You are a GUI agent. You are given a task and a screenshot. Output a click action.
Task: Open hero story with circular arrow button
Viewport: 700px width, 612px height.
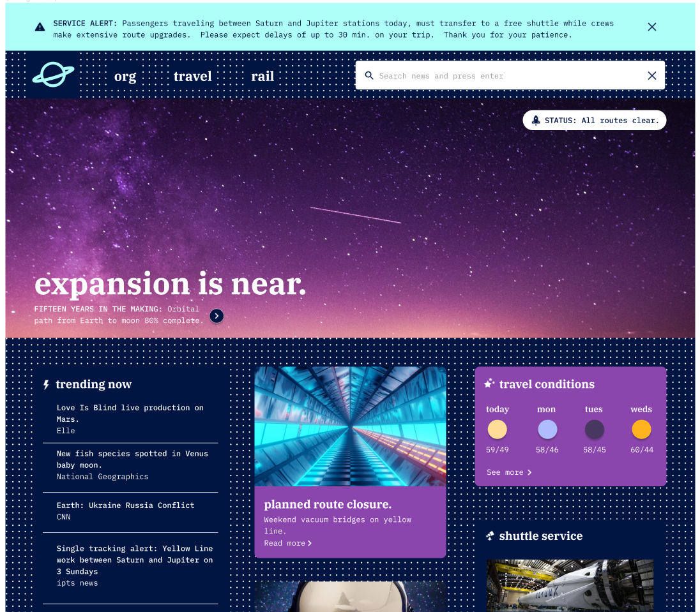pos(217,316)
